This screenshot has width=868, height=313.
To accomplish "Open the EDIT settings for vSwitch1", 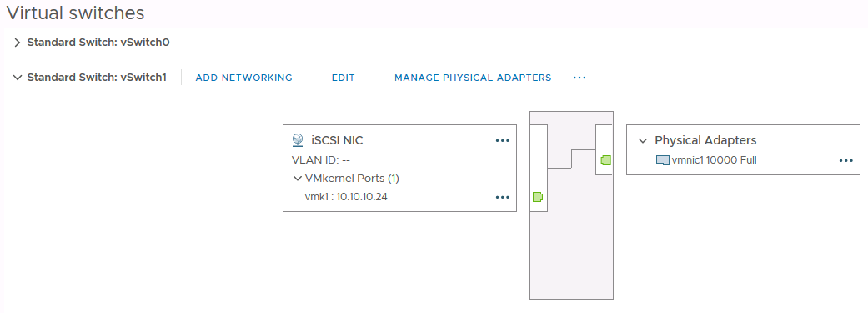I will pyautogui.click(x=344, y=78).
